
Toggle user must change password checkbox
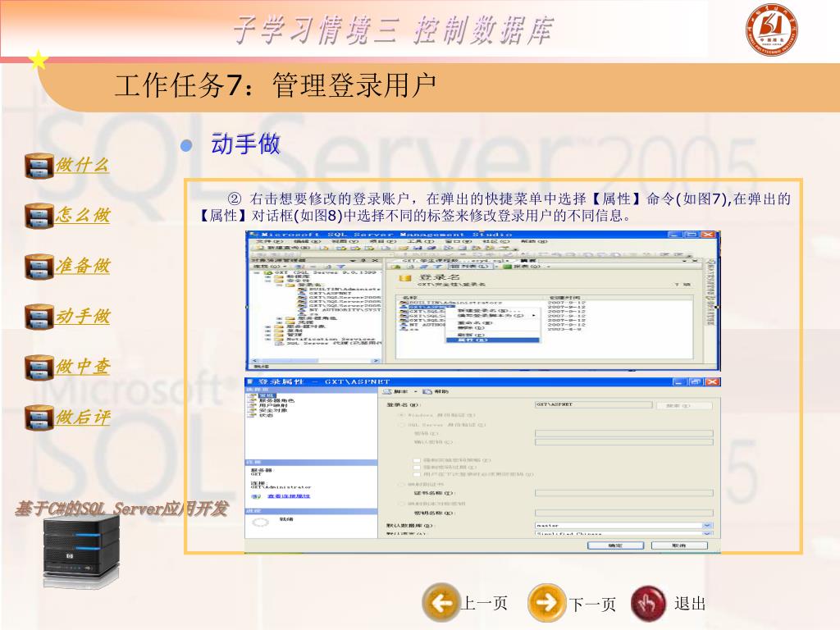point(416,474)
